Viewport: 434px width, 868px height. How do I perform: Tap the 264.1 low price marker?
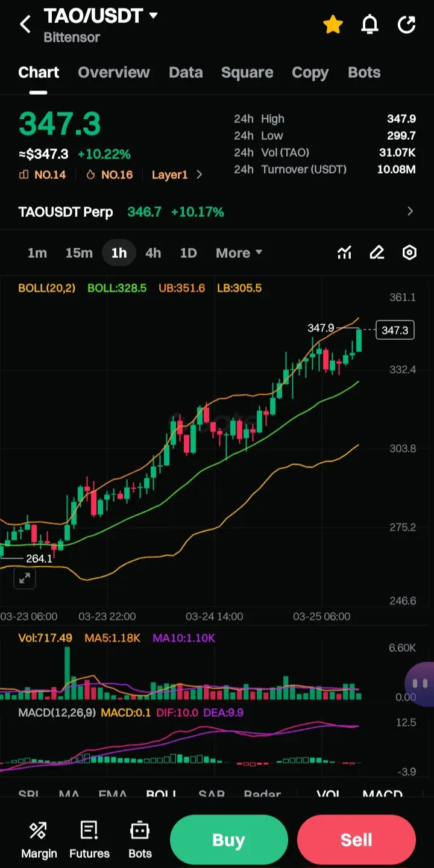point(39,559)
